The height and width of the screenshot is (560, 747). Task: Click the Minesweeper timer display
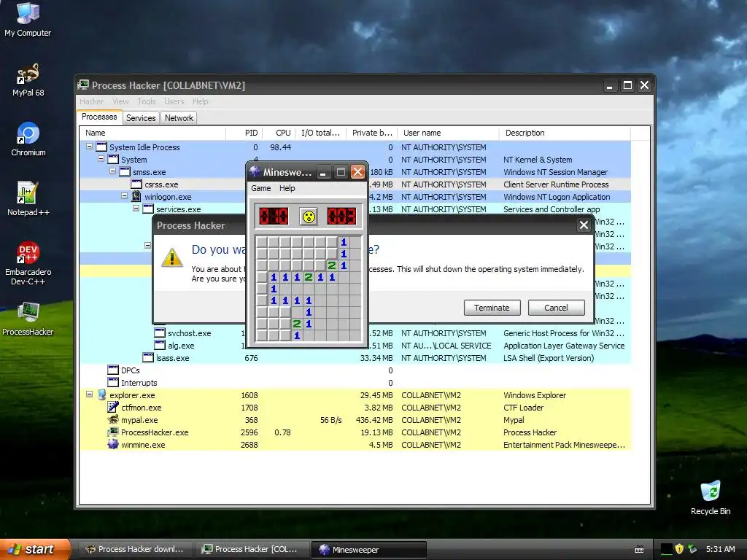coord(341,217)
